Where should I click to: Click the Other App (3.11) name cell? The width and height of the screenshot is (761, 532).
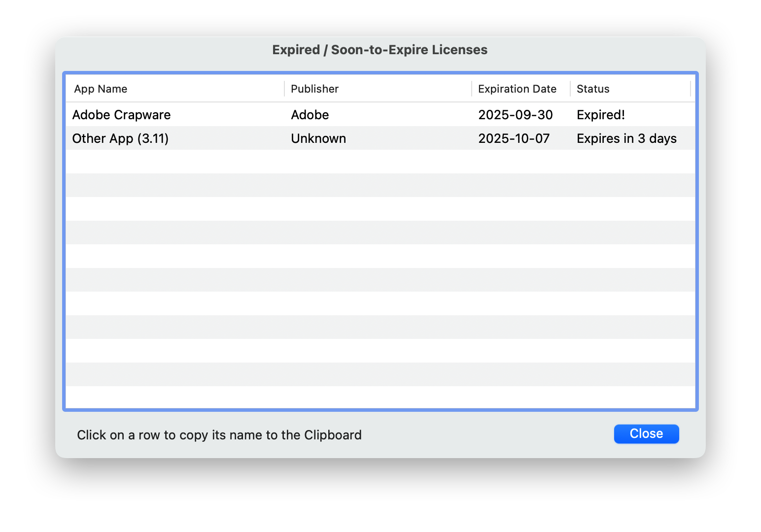tap(120, 138)
